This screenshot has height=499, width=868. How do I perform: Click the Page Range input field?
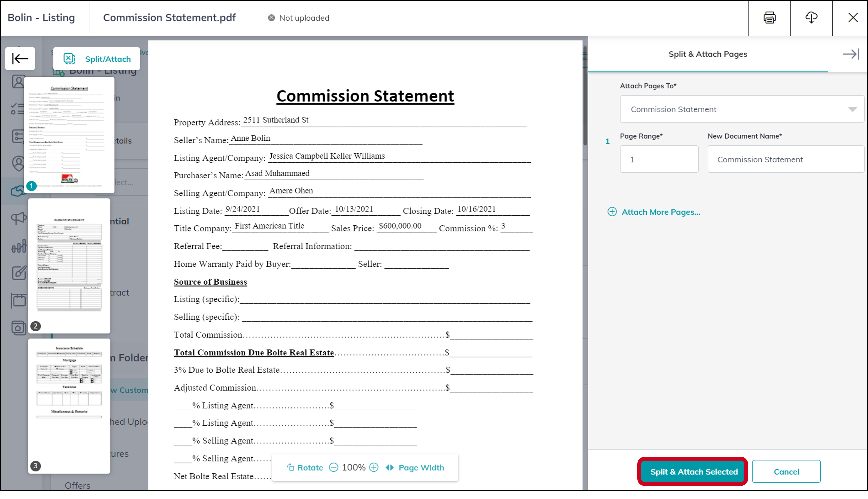pyautogui.click(x=659, y=159)
